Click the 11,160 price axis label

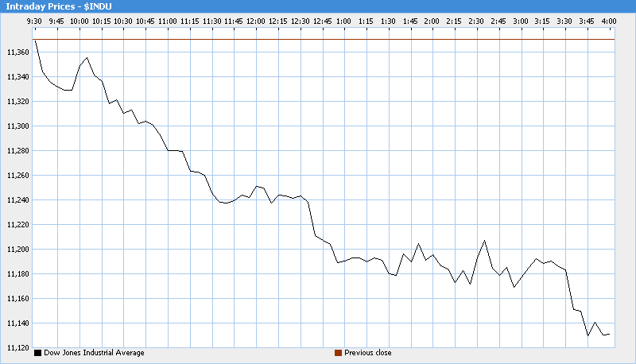(x=16, y=299)
